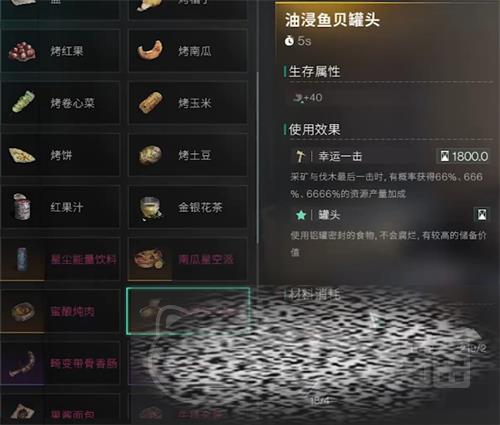500x425 pixels.
Task: Click the highlighted selected recipe slot
Action: (188, 311)
